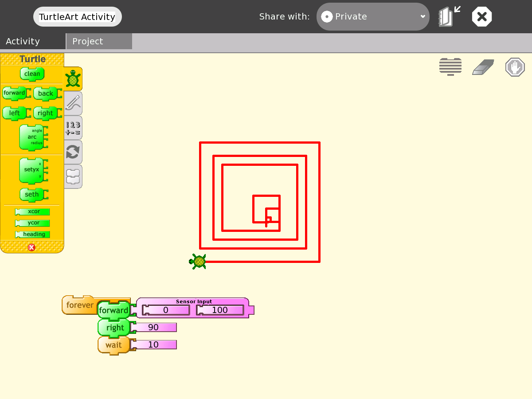Click the clean block in palette
The height and width of the screenshot is (399, 532).
tap(32, 74)
